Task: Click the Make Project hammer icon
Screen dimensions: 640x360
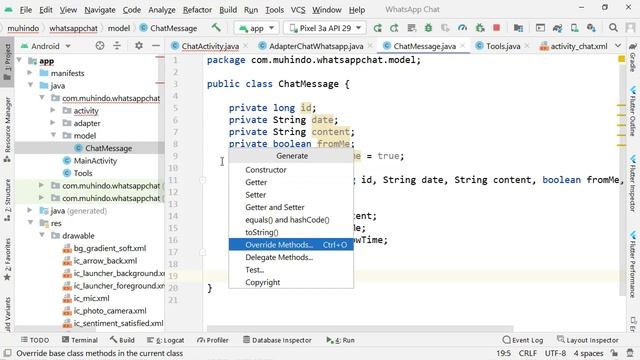Action: pyautogui.click(x=216, y=28)
